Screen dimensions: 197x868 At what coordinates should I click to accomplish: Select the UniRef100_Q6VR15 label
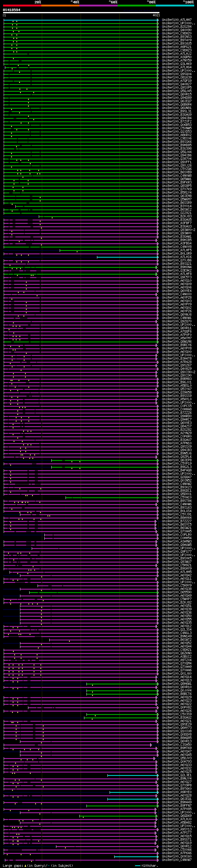coord(176,94)
